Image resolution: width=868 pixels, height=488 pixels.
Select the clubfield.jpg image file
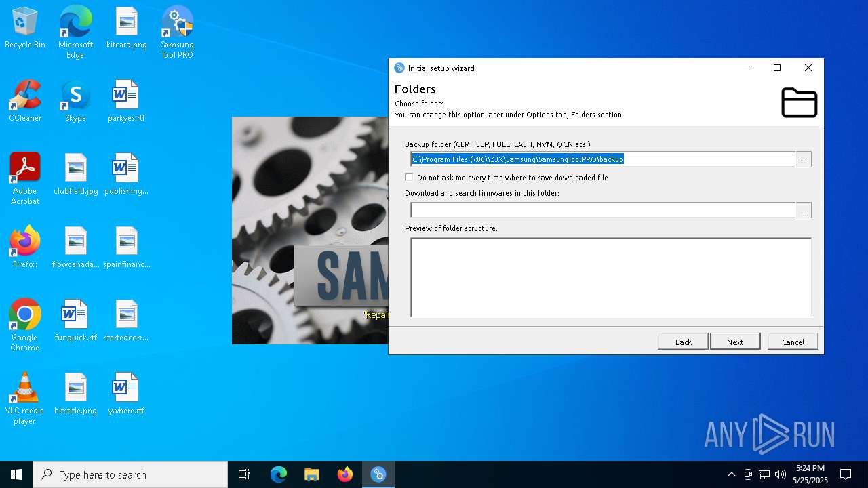point(75,174)
